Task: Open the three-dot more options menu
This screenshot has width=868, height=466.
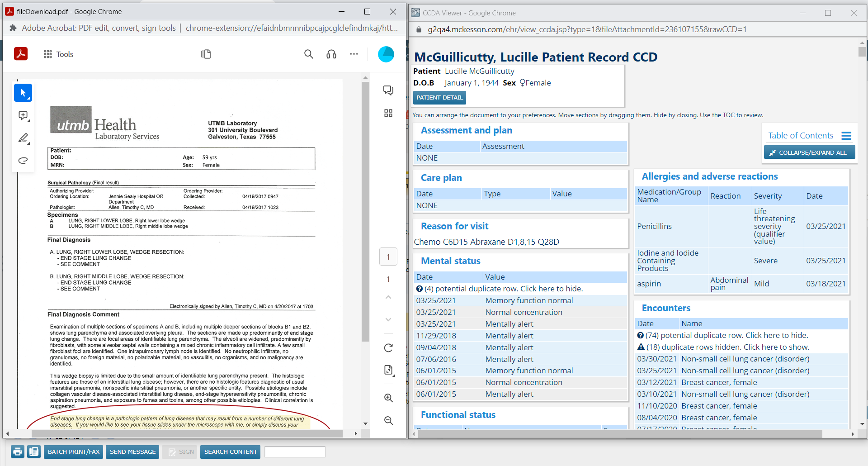Action: (354, 54)
